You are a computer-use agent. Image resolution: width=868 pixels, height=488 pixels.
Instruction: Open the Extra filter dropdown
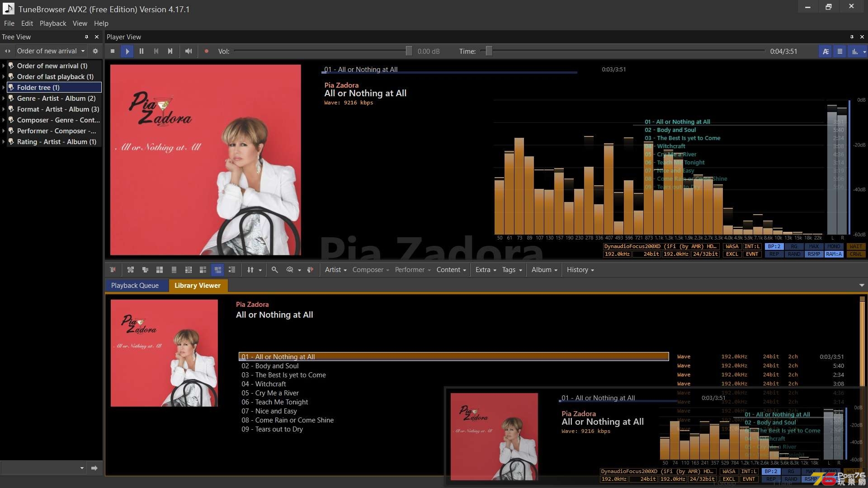[x=486, y=270]
